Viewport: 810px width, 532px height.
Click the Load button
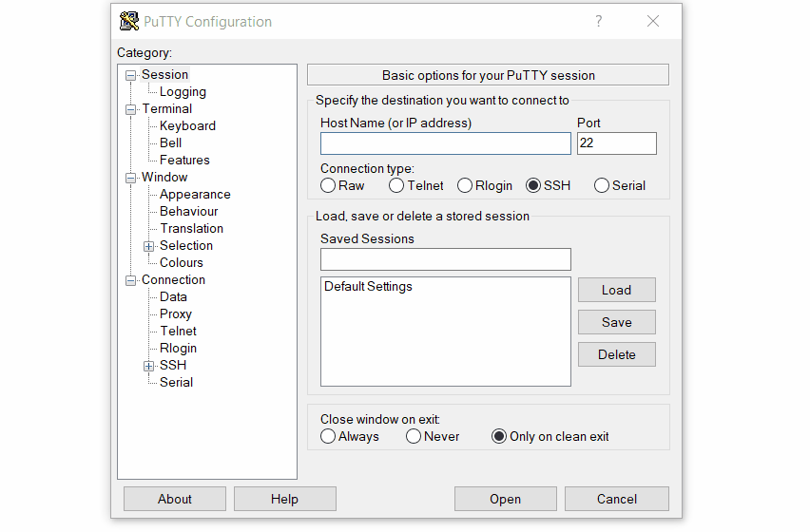tap(616, 290)
